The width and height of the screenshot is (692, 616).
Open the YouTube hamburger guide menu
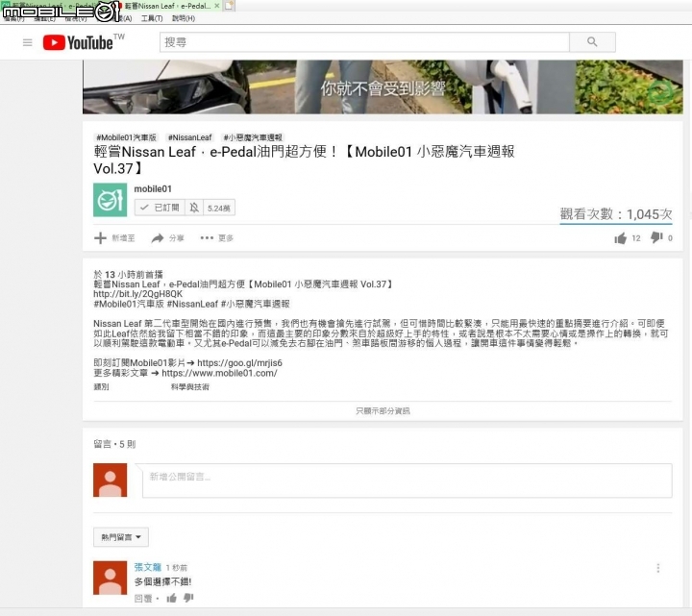[27, 42]
